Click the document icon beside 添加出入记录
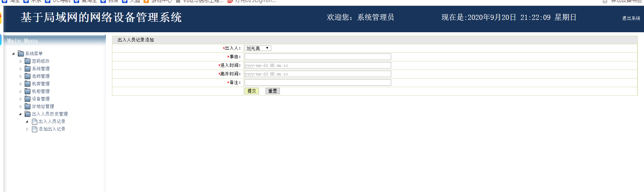The width and height of the screenshot is (644, 192). [x=34, y=129]
